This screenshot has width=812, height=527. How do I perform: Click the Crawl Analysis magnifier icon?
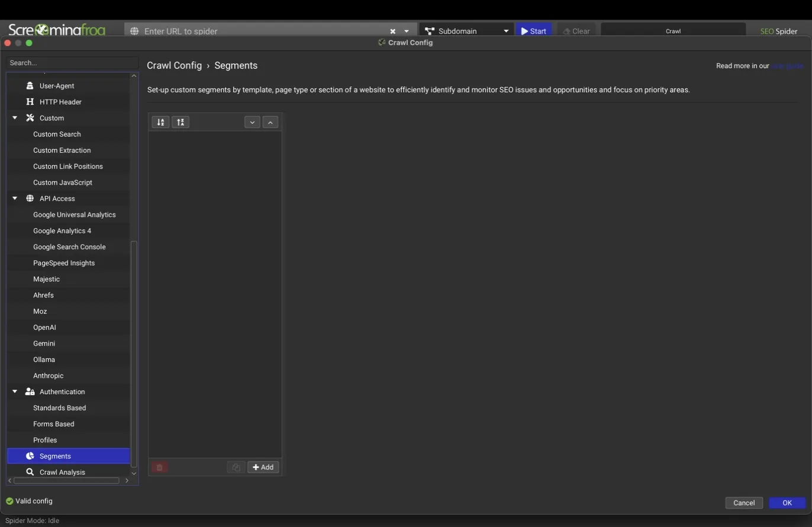[x=30, y=472]
